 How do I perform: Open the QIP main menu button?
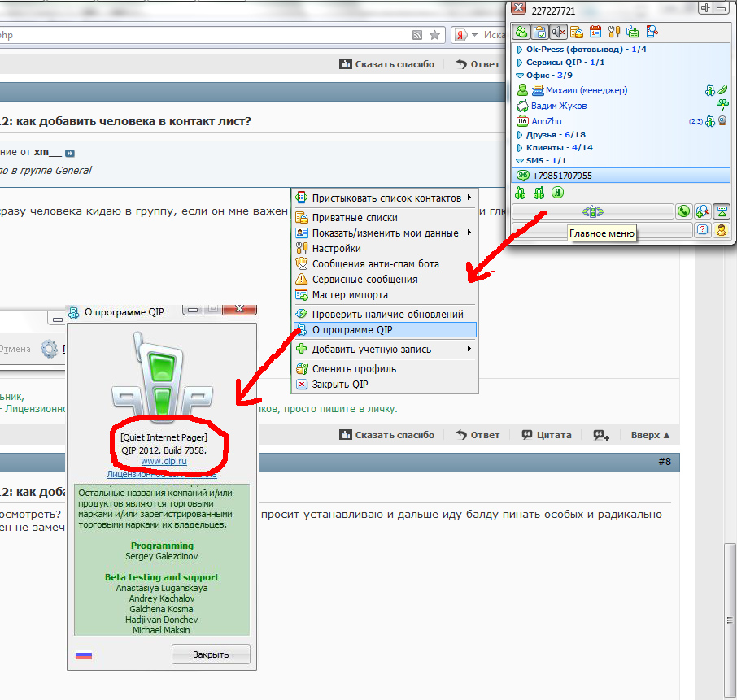[593, 212]
